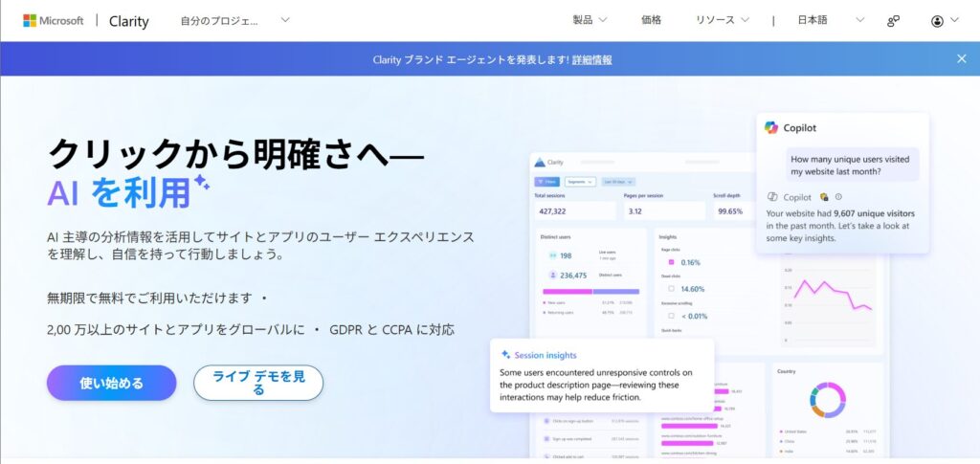The height and width of the screenshot is (464, 980).
Task: Open the 製品 menu
Action: [x=590, y=20]
